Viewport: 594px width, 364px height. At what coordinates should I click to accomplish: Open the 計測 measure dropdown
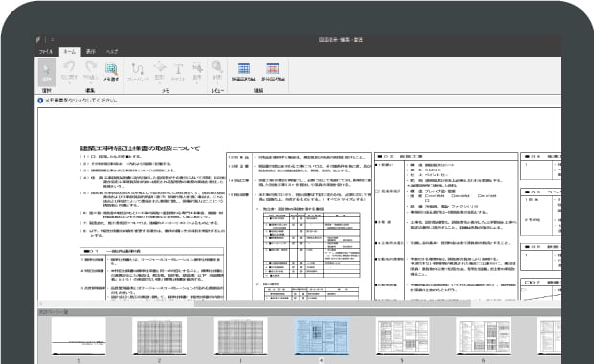(x=217, y=71)
